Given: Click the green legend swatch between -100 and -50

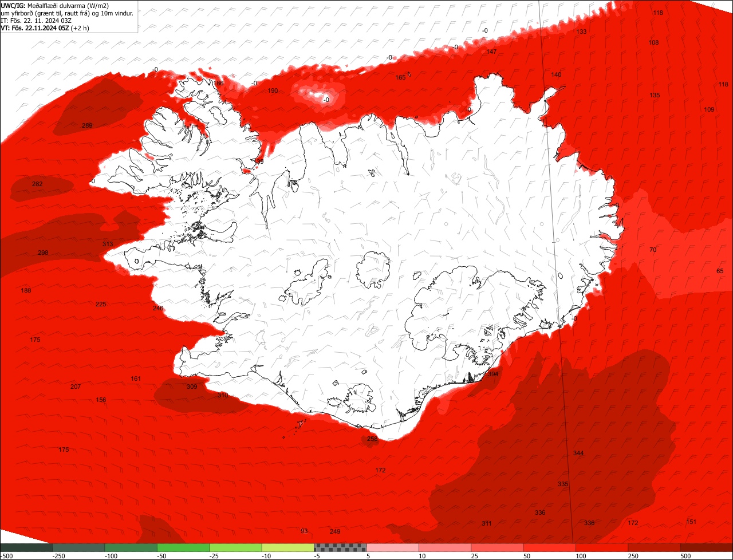Looking at the screenshot, I should click(131, 547).
